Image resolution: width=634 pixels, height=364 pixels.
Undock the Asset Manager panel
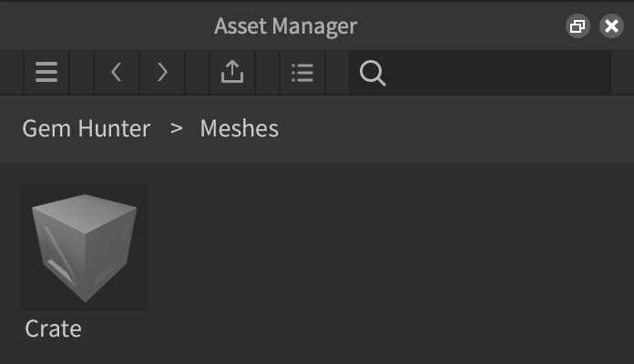tap(577, 26)
